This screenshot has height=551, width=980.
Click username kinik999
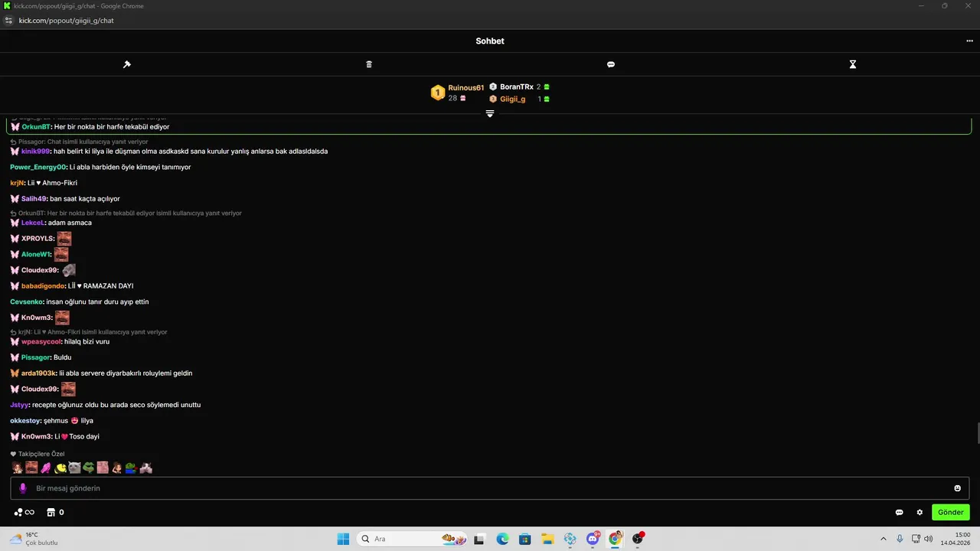tap(35, 152)
